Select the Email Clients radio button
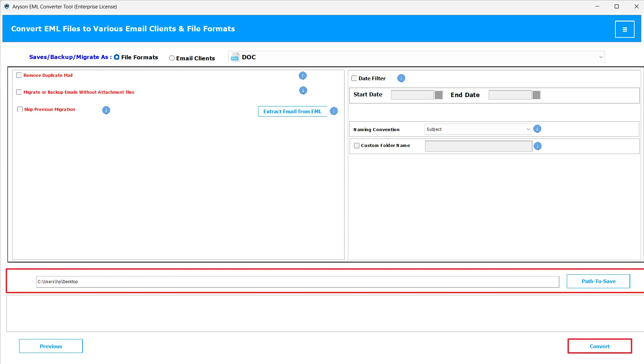 172,58
